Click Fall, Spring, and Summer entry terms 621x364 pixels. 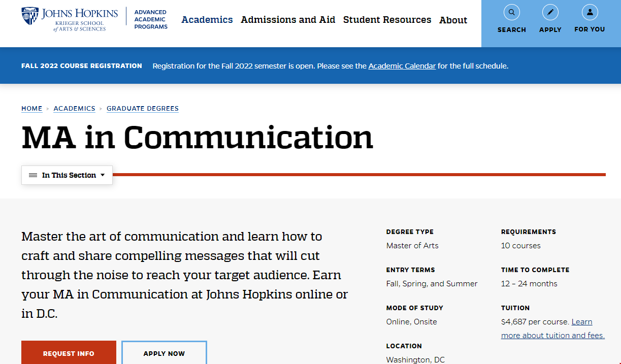pyautogui.click(x=432, y=284)
